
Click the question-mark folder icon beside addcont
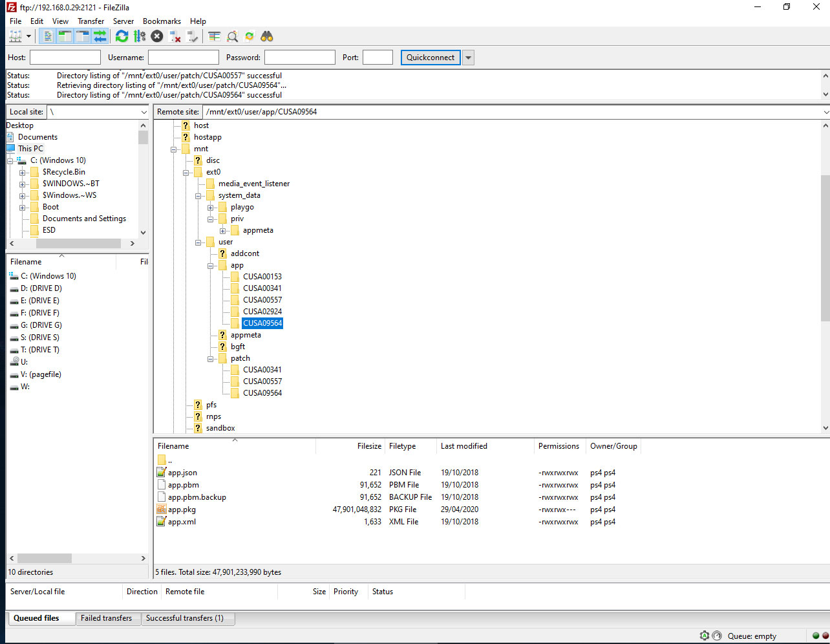(223, 253)
